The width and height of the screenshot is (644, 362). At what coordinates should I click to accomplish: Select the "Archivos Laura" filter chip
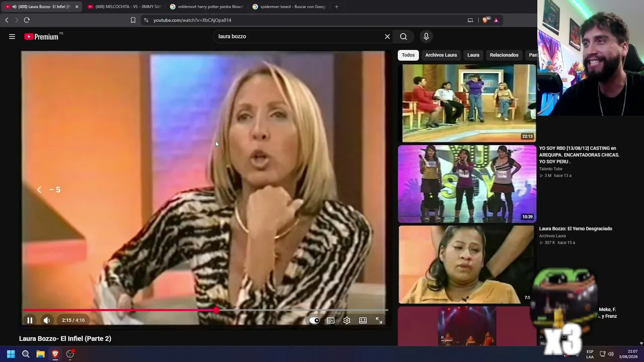point(441,55)
